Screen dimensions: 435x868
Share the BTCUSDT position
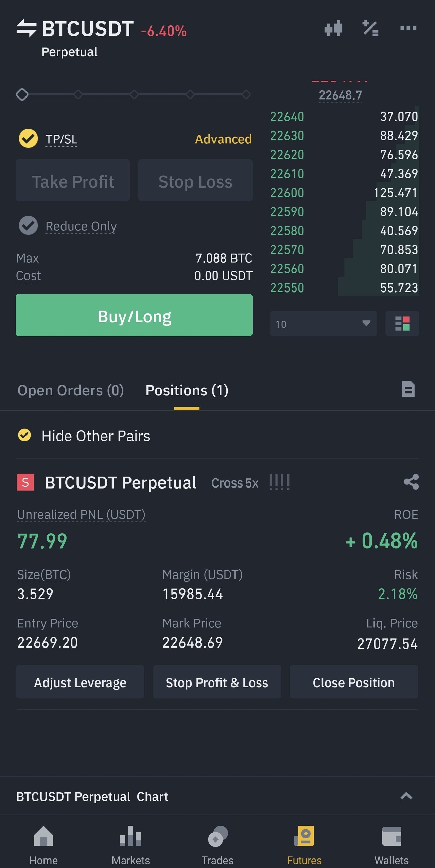point(411,482)
